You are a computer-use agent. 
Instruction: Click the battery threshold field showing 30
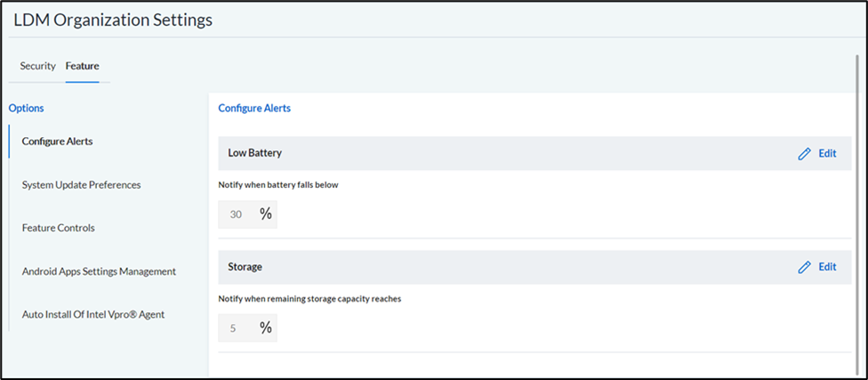tap(247, 214)
